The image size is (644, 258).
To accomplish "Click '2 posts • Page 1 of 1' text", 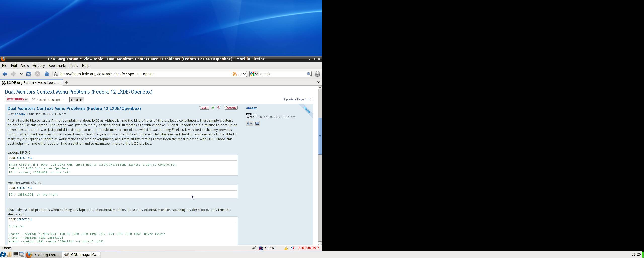I will [x=298, y=99].
